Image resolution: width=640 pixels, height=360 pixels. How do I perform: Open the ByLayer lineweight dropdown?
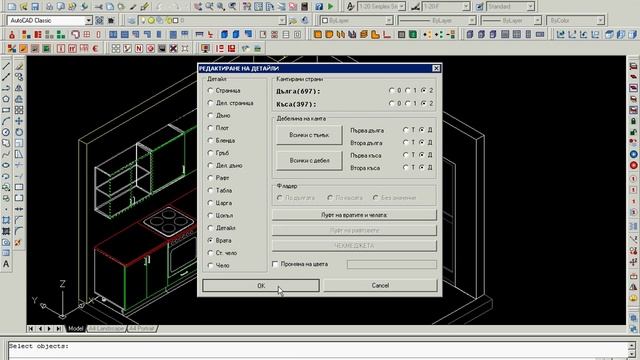(x=537, y=20)
